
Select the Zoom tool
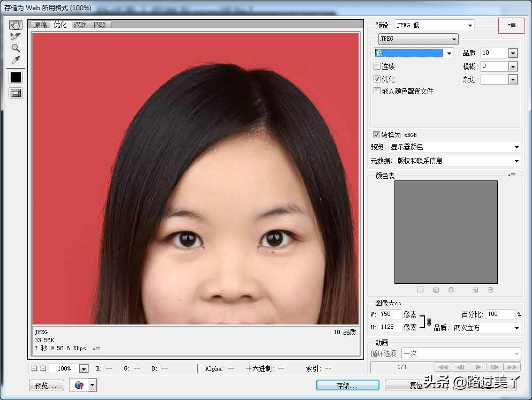16,48
